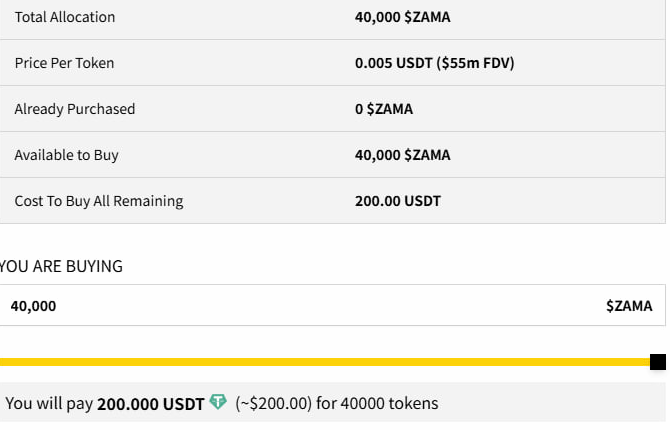Click the 0.005 USDT ($55m FDV) price value

(x=434, y=63)
